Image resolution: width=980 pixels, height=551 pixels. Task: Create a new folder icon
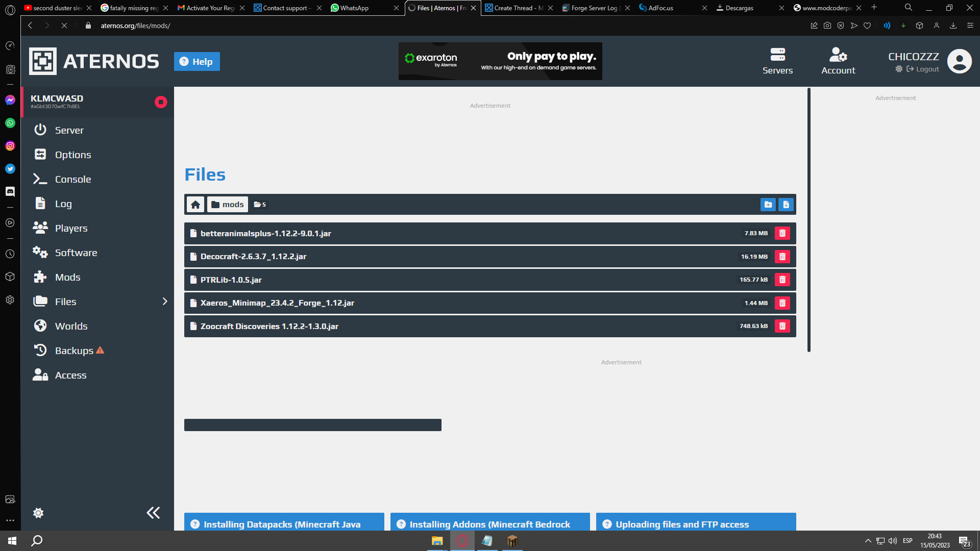click(x=768, y=205)
